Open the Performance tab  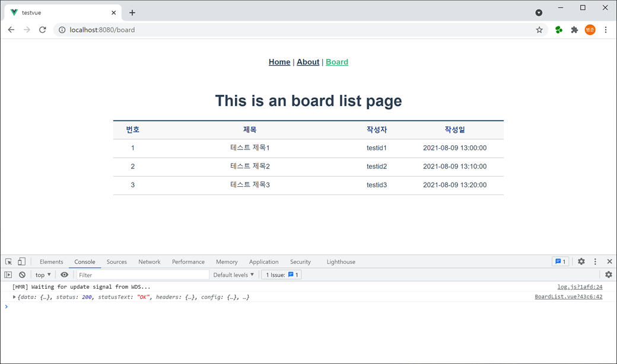click(188, 262)
